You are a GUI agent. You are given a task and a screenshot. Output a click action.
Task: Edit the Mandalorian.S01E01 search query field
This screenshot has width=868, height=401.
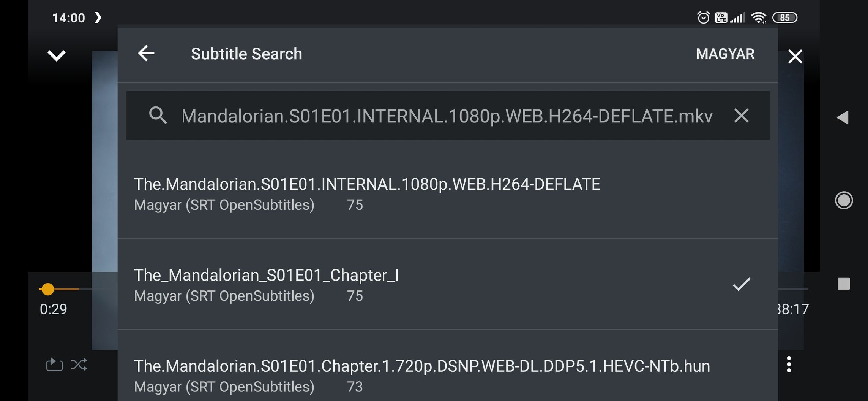point(447,116)
